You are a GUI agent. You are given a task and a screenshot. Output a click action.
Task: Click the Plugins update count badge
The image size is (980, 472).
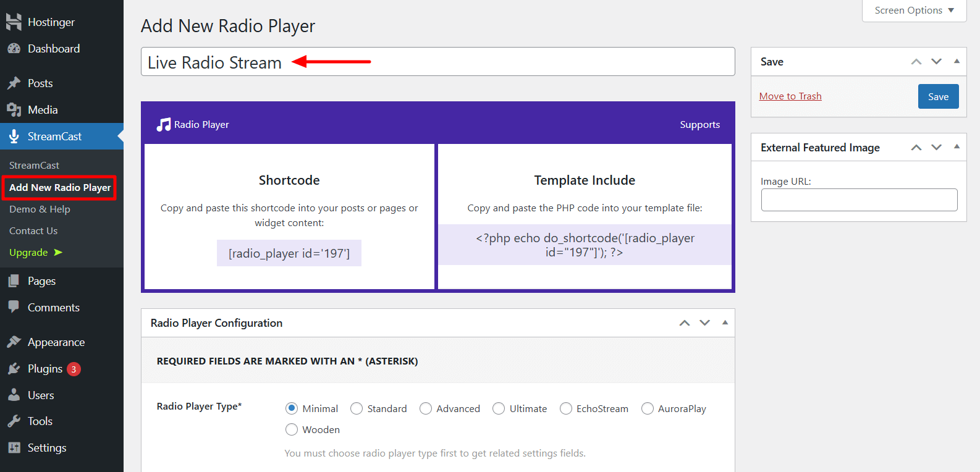point(74,369)
